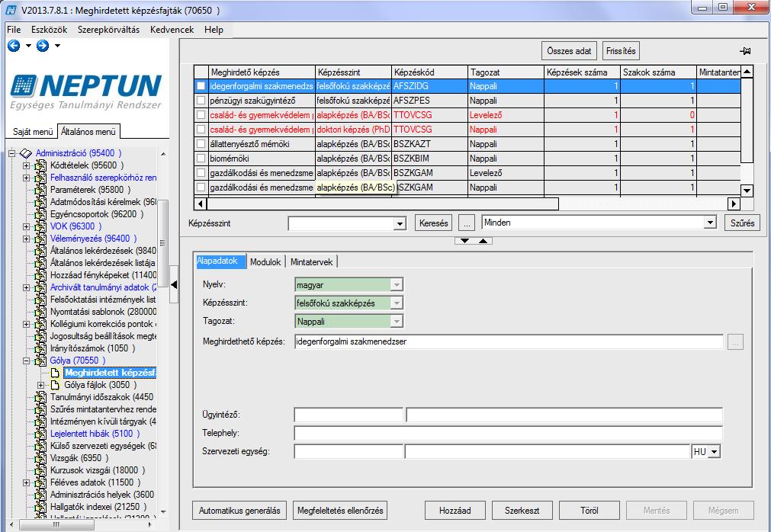Click the Hozzáad button
This screenshot has width=771, height=532.
pyautogui.click(x=455, y=511)
